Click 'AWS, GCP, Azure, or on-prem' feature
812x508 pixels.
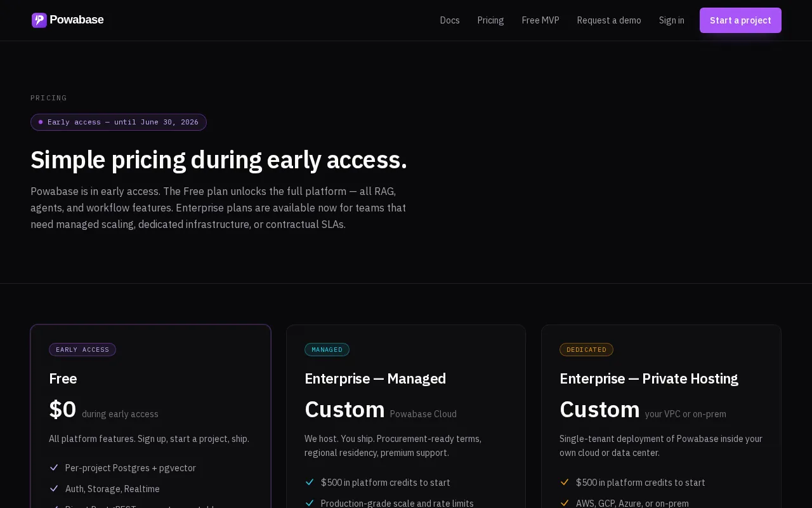click(x=632, y=503)
